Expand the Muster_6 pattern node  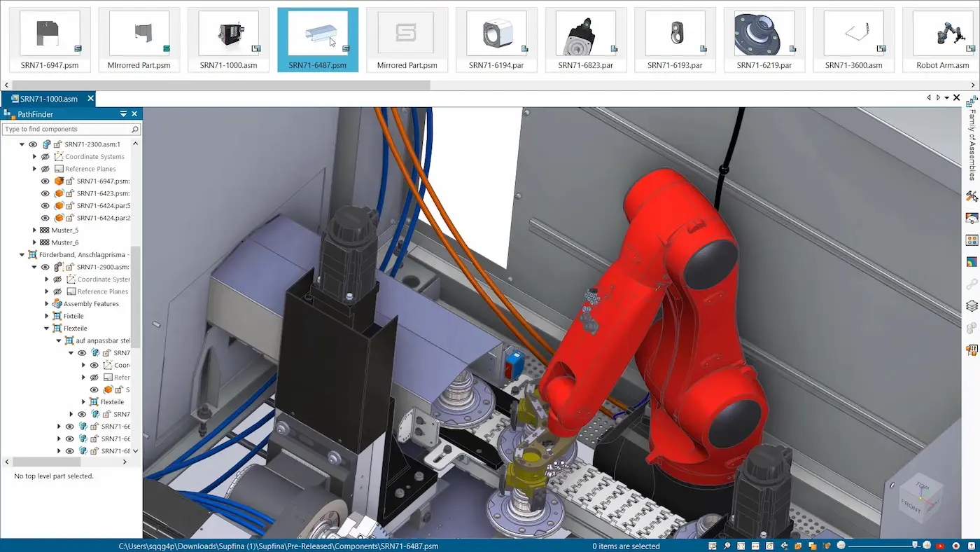(34, 242)
